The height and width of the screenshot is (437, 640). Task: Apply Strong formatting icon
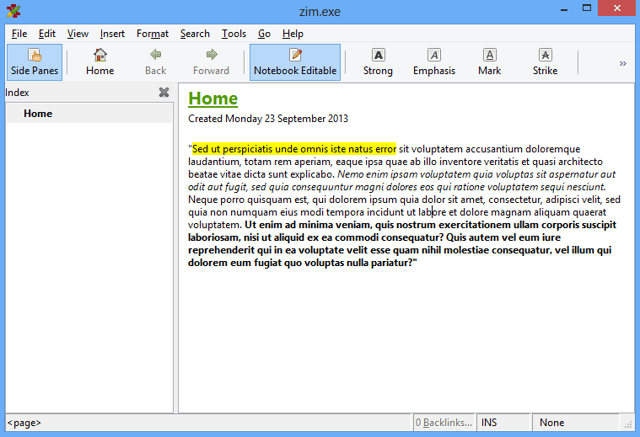(x=378, y=55)
